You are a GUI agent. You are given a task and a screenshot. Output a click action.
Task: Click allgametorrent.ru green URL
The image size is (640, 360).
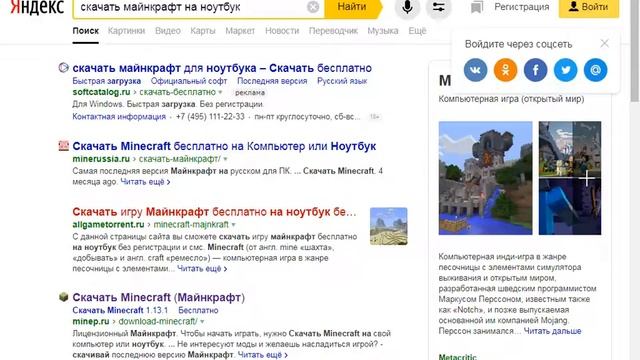click(108, 224)
